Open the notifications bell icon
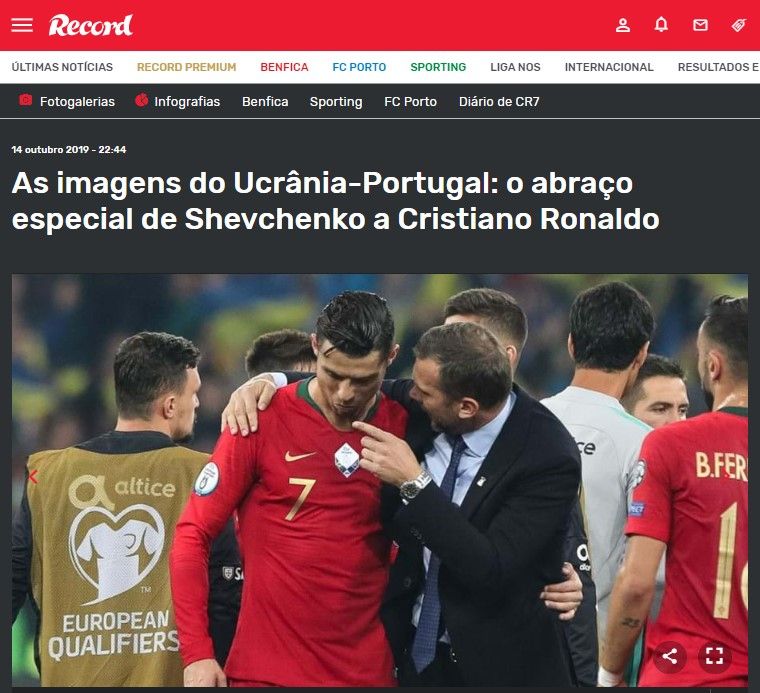 pos(661,25)
